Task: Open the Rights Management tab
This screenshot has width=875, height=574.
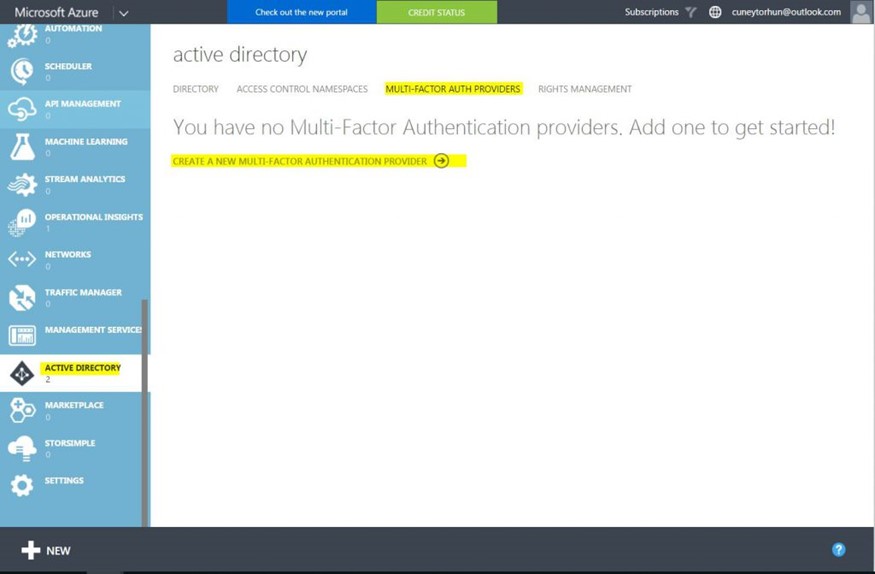Action: tap(585, 89)
